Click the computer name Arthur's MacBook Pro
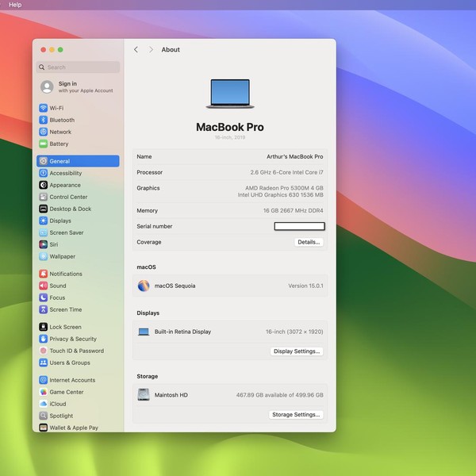This screenshot has width=476, height=476. pos(295,156)
